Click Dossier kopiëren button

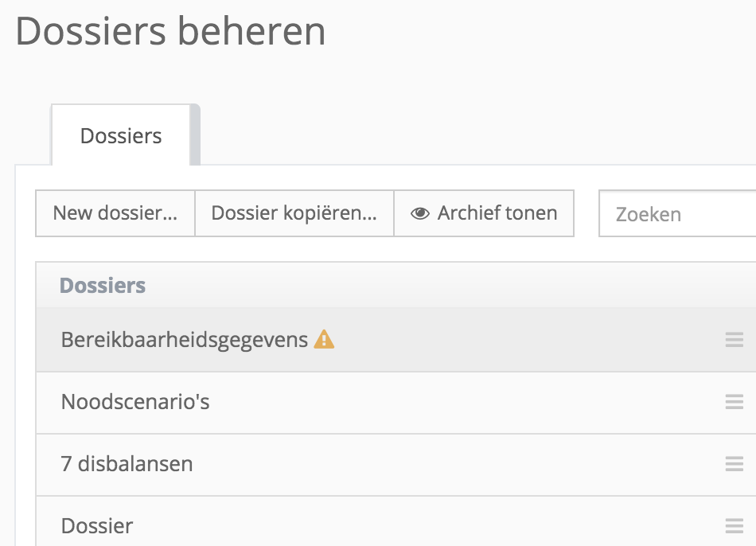coord(294,213)
